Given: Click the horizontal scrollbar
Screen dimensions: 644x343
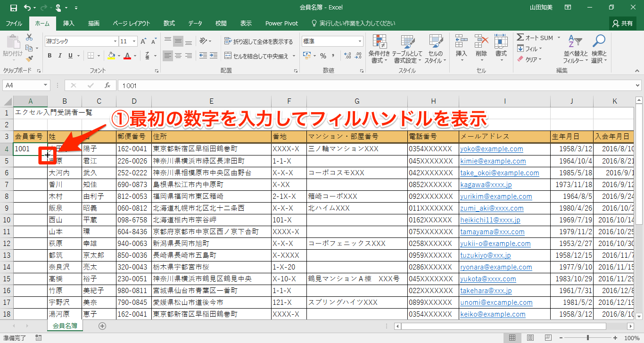Looking at the screenshot, I should (514, 326).
